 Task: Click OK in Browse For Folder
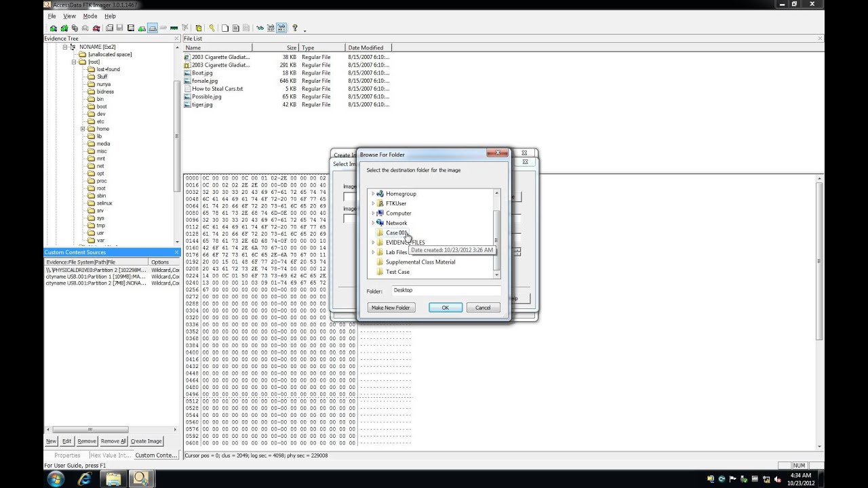click(446, 308)
